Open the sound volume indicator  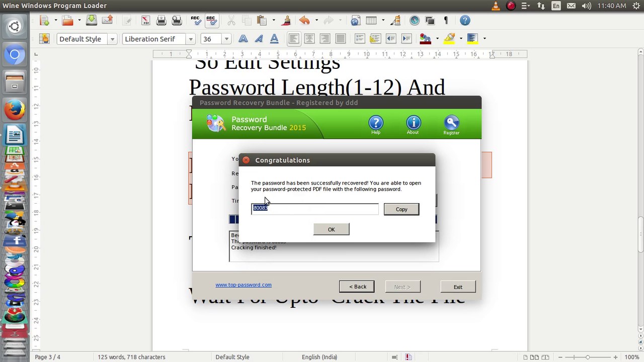586,6
